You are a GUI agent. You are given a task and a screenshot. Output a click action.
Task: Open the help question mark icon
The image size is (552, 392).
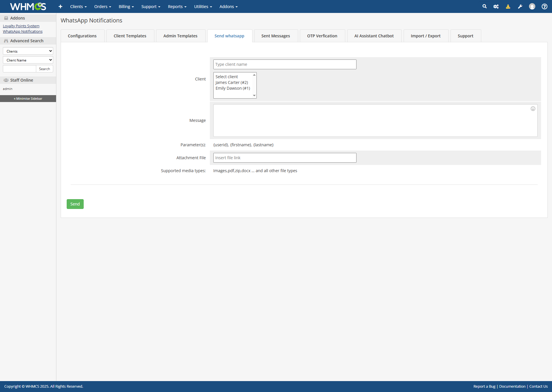544,6
